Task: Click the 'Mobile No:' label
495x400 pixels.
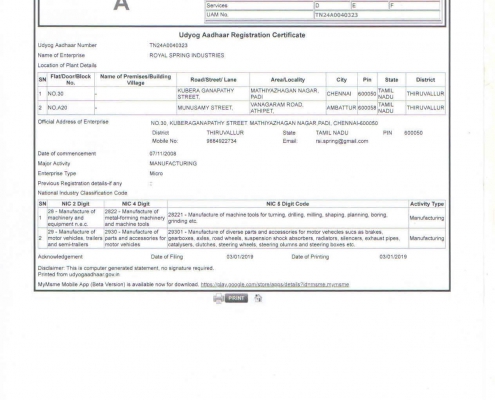Action: pos(165,141)
